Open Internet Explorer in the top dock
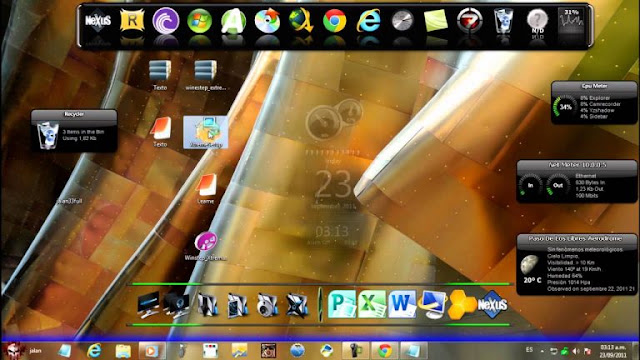Screen dimensions: 640x360 coord(369,20)
